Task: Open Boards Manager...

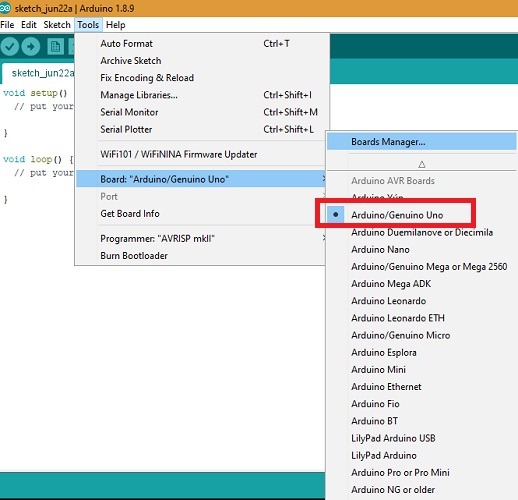Action: pyautogui.click(x=422, y=142)
